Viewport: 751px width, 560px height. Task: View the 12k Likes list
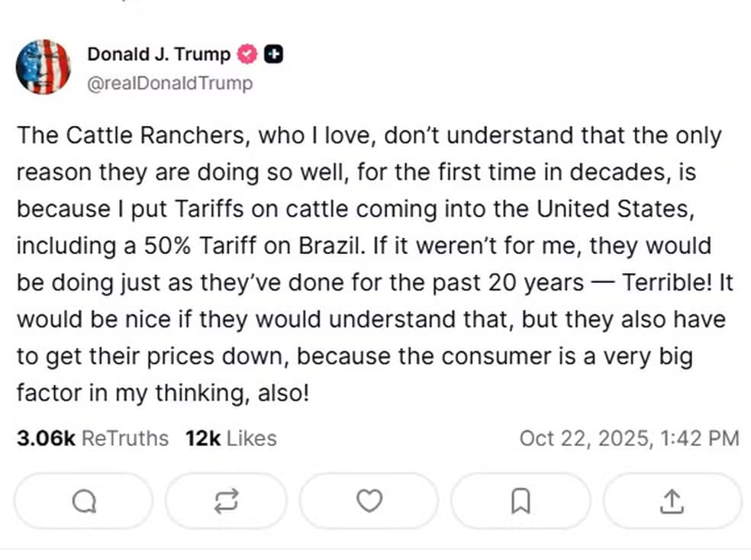point(230,439)
